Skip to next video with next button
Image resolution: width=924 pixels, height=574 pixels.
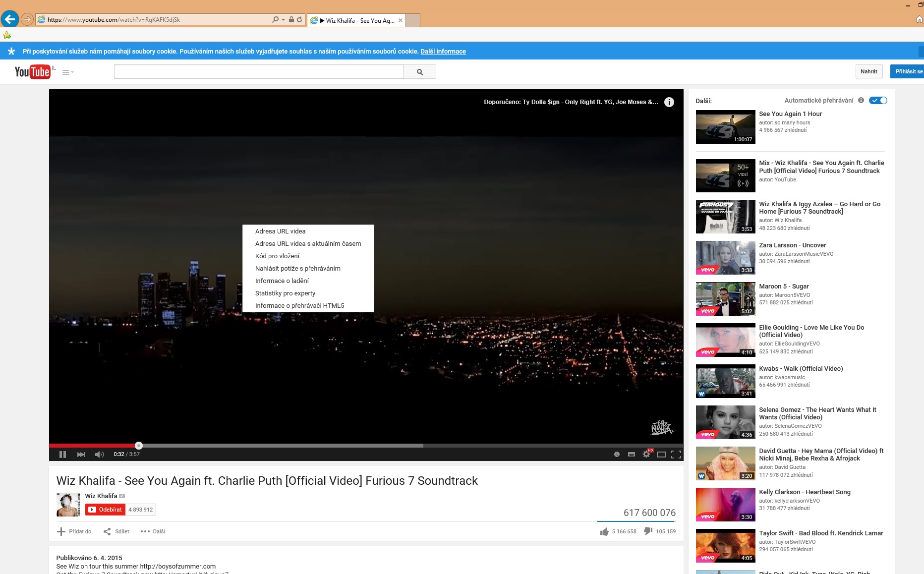[x=81, y=454]
